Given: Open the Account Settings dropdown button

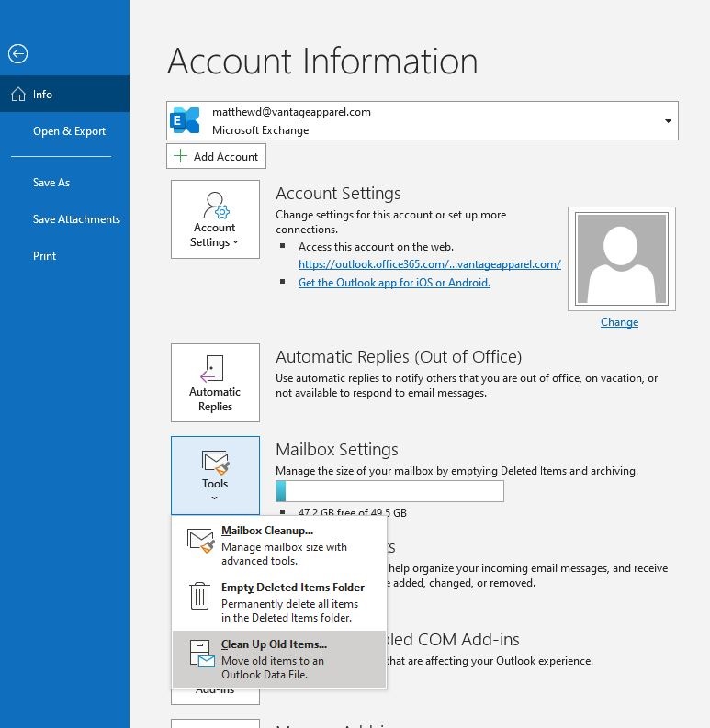Looking at the screenshot, I should [215, 219].
